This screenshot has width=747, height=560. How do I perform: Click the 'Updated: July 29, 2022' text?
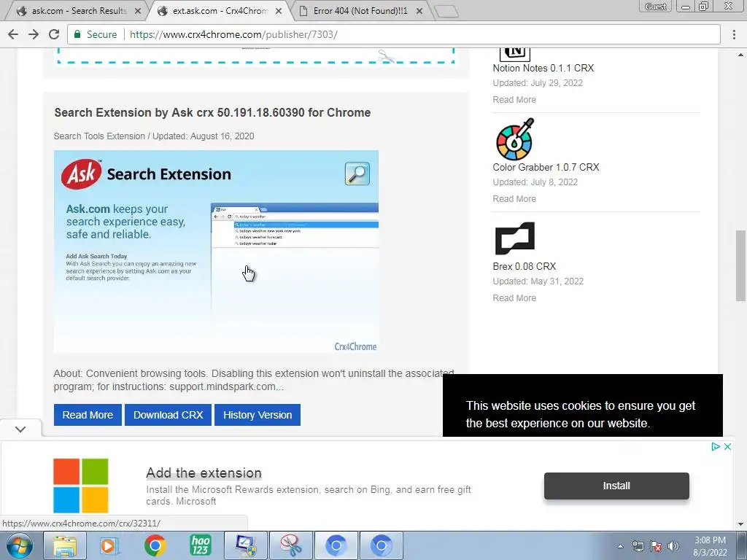click(538, 83)
